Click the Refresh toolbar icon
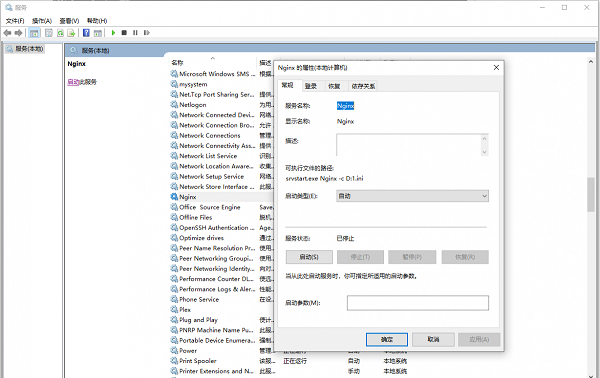Screen dimensions: 600x378 (60, 33)
